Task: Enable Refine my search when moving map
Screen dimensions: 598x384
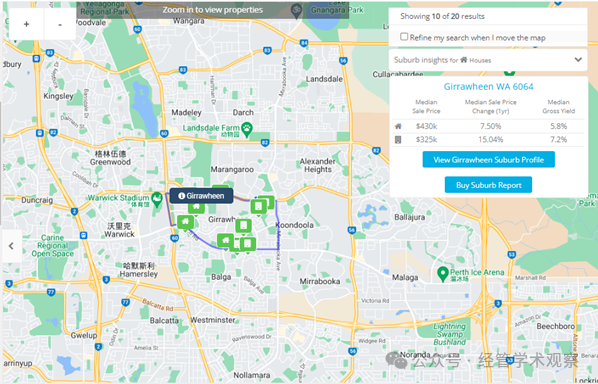Action: pos(404,37)
